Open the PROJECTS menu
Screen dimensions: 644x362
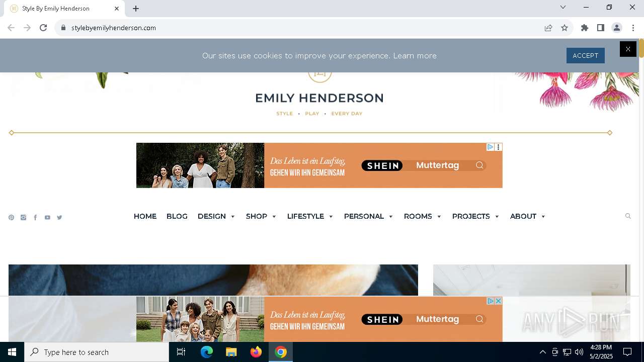(471, 216)
